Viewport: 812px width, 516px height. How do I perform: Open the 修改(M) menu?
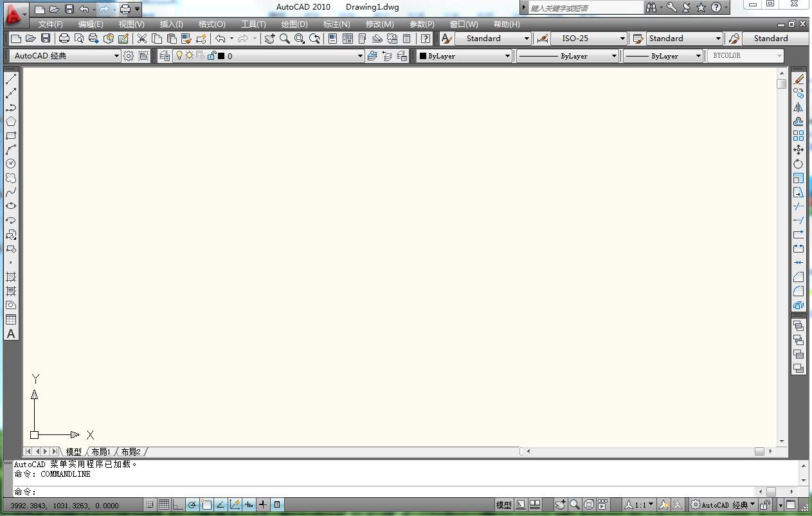click(379, 24)
